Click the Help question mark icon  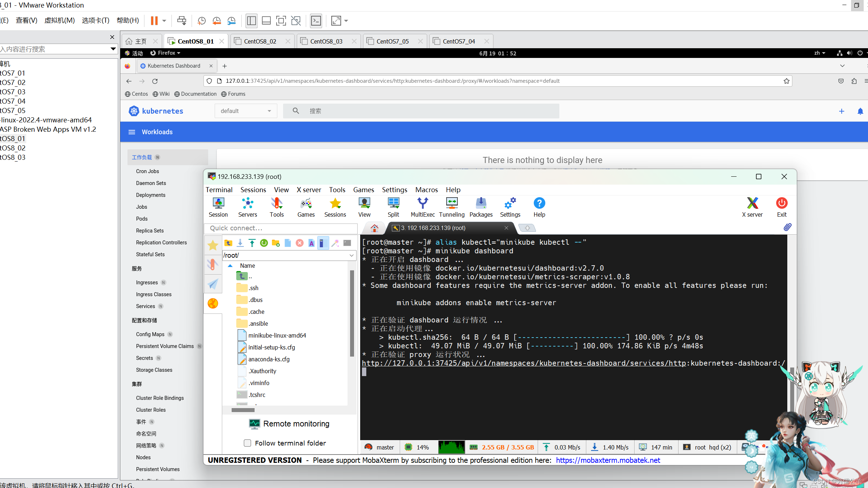(x=539, y=207)
